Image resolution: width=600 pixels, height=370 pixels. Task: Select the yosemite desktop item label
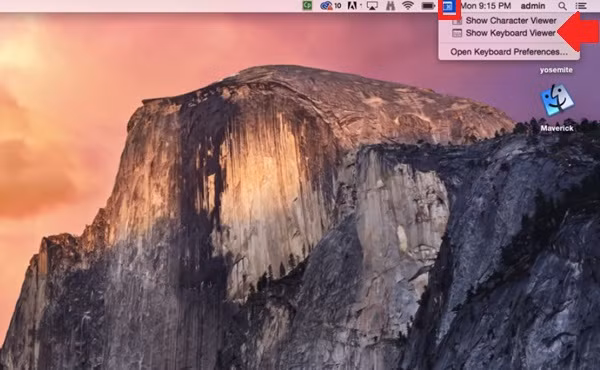tap(556, 70)
